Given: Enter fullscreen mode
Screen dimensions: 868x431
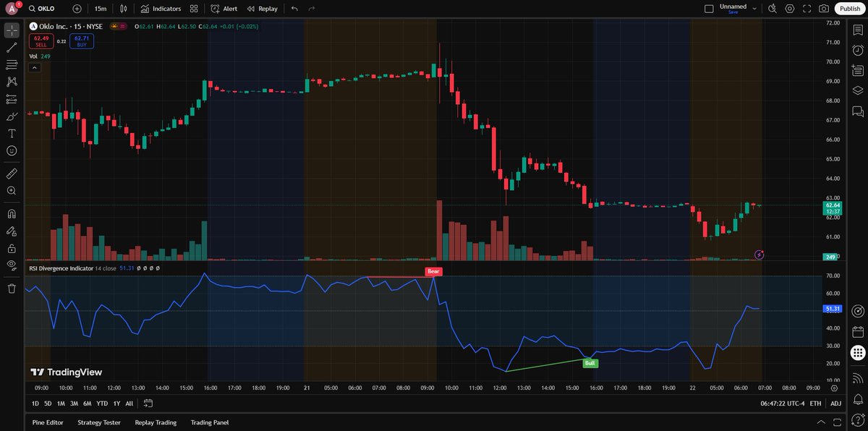Looking at the screenshot, I should [807, 9].
